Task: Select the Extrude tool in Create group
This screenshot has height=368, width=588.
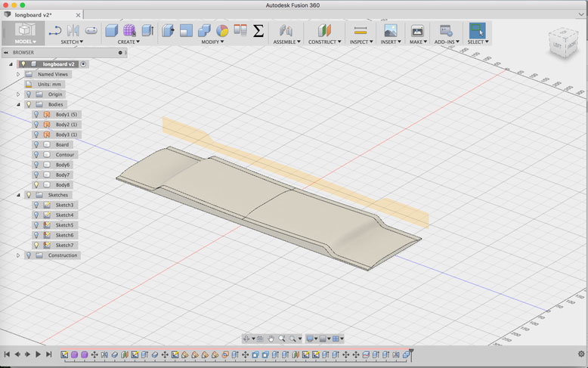Action: coord(147,30)
